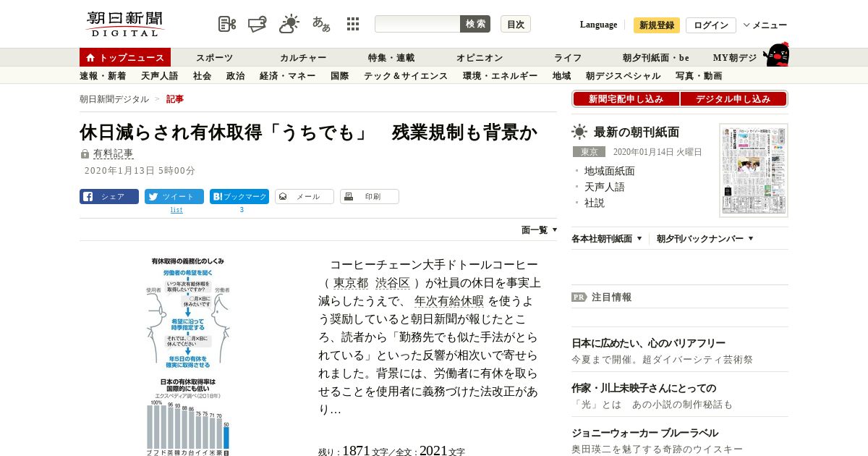Image resolution: width=868 pixels, height=456 pixels.
Task: Open 朝デジスペシャル in sub-navigation
Action: [623, 75]
